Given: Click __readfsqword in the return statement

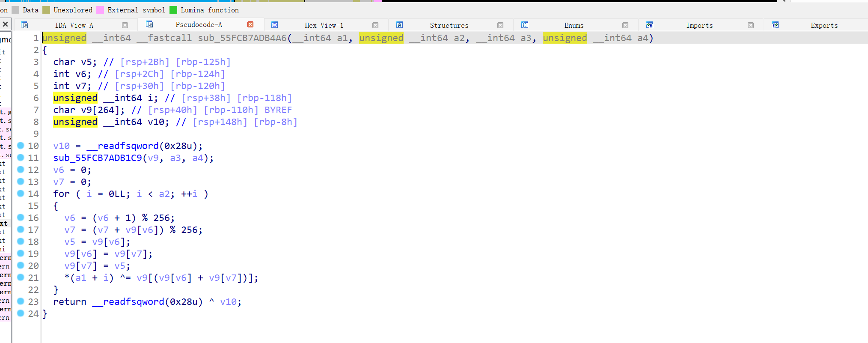Looking at the screenshot, I should coord(128,302).
